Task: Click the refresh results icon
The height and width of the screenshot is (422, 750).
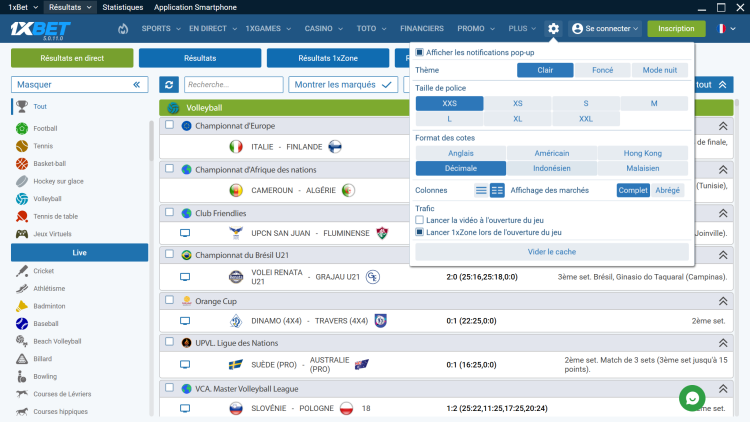Action: (169, 85)
